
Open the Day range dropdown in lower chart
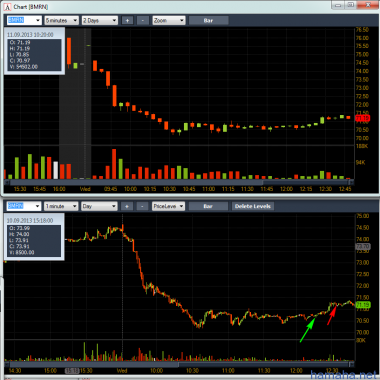[99, 206]
